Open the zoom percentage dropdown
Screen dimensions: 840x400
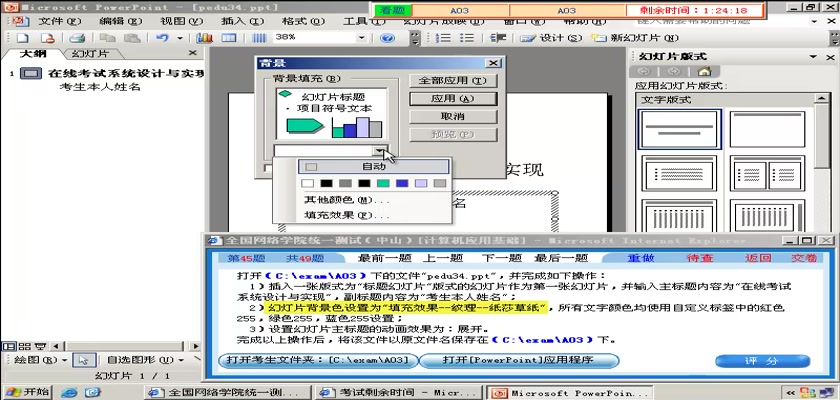tap(362, 38)
